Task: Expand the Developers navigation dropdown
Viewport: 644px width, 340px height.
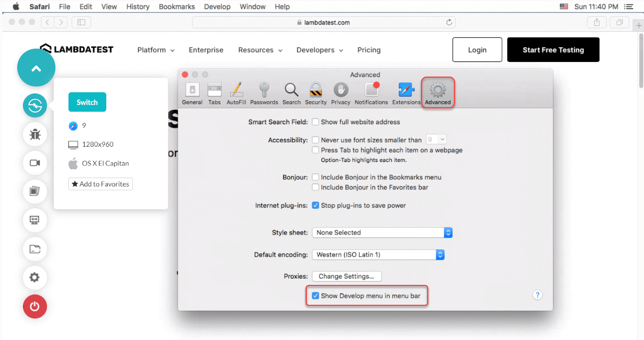Action: point(320,50)
